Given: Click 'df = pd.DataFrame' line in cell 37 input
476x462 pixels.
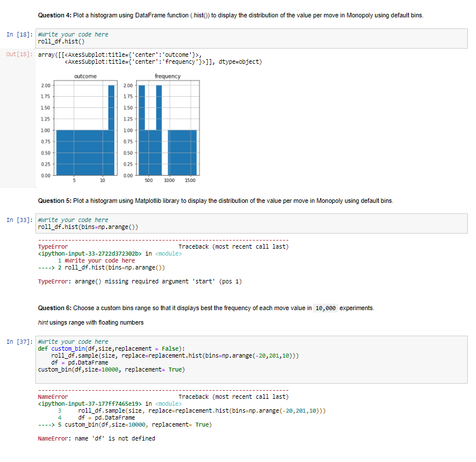Looking at the screenshot, I should pos(79,363).
